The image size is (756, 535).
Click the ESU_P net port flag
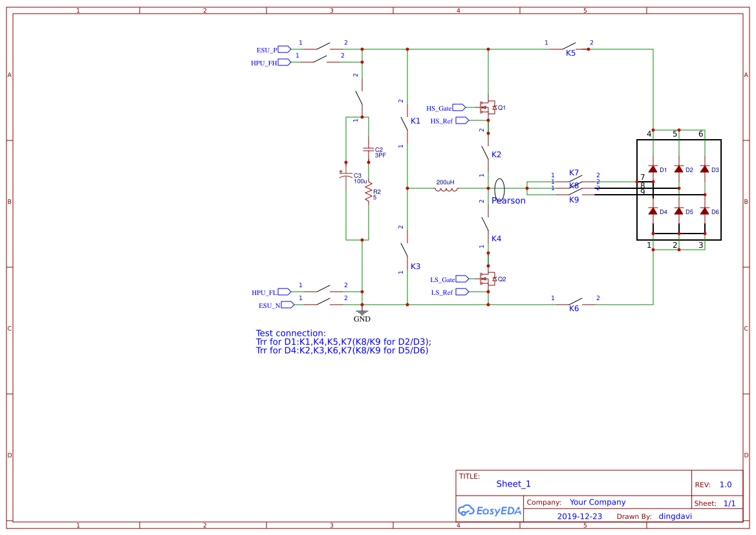tap(285, 49)
